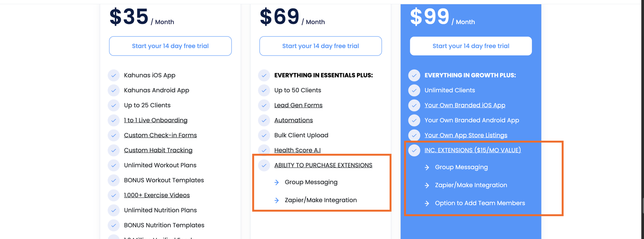Click the checkmark icon beside Kahunas iOS App

(x=114, y=75)
